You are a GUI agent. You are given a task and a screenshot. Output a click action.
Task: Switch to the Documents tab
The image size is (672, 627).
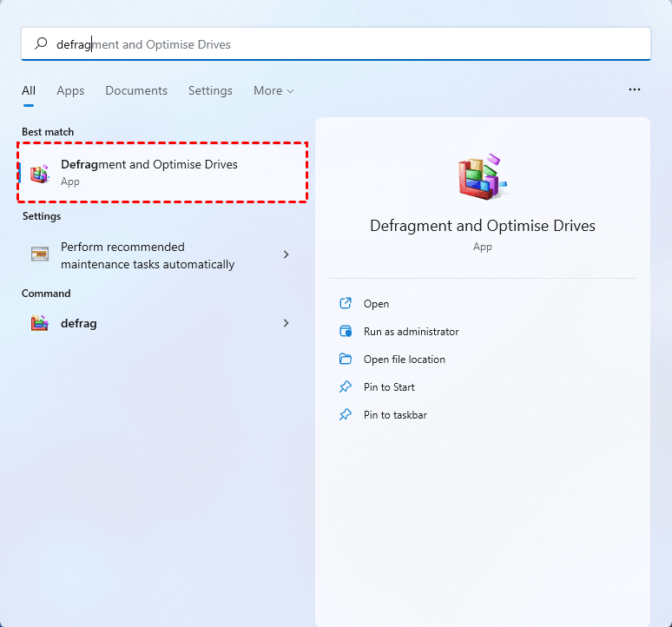click(x=136, y=90)
